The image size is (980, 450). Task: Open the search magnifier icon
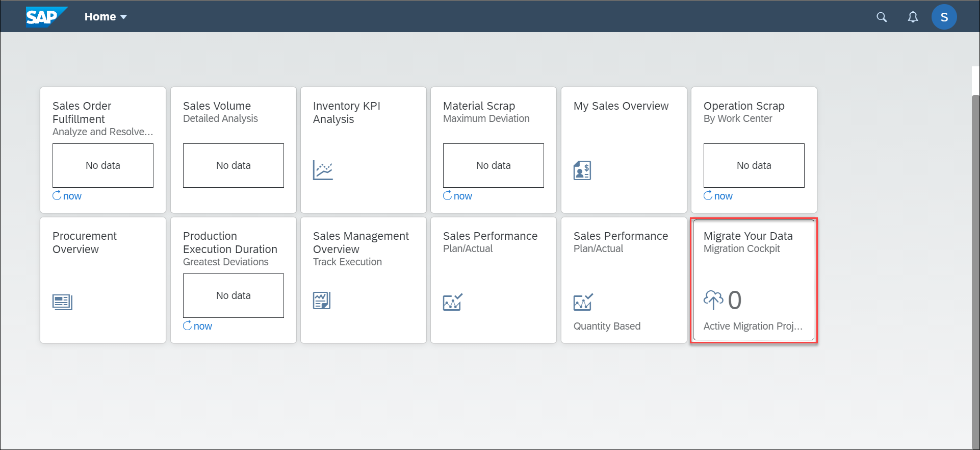pos(882,17)
